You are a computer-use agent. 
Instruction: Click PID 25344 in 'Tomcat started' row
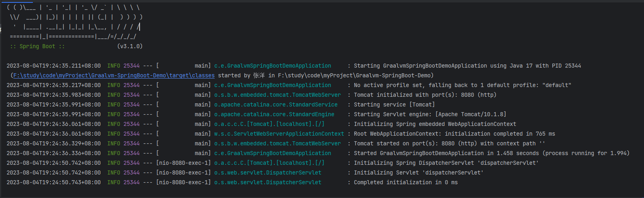131,143
